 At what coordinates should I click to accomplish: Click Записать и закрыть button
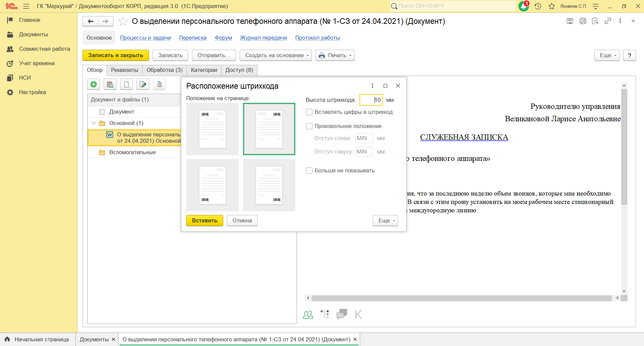(116, 55)
